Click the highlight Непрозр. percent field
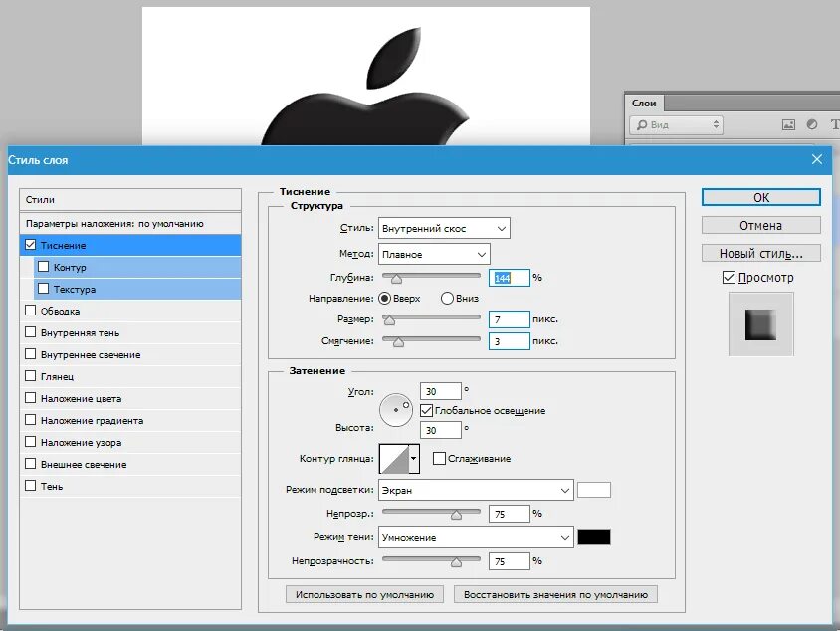 pos(509,514)
